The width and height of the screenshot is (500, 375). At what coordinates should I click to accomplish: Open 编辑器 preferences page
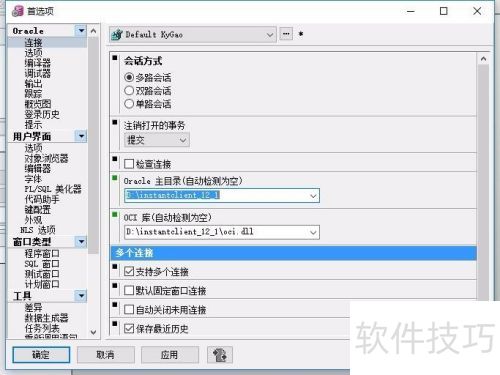pyautogui.click(x=37, y=169)
